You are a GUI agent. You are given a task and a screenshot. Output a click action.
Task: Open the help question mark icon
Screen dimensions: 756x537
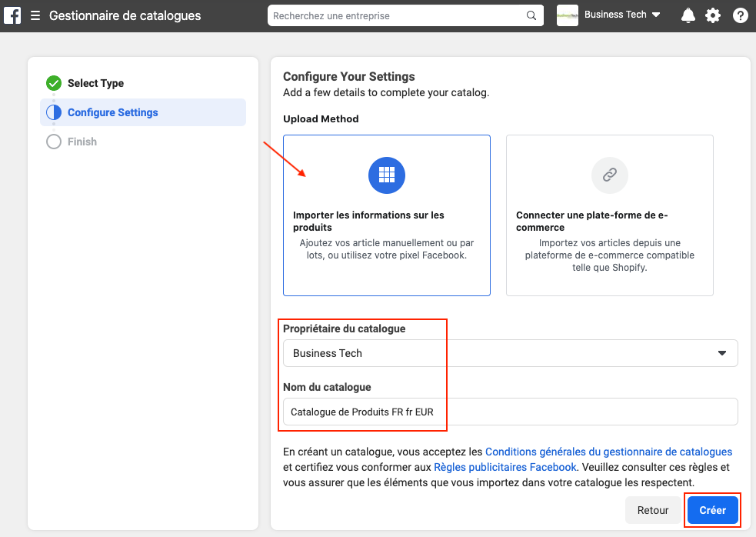(740, 15)
